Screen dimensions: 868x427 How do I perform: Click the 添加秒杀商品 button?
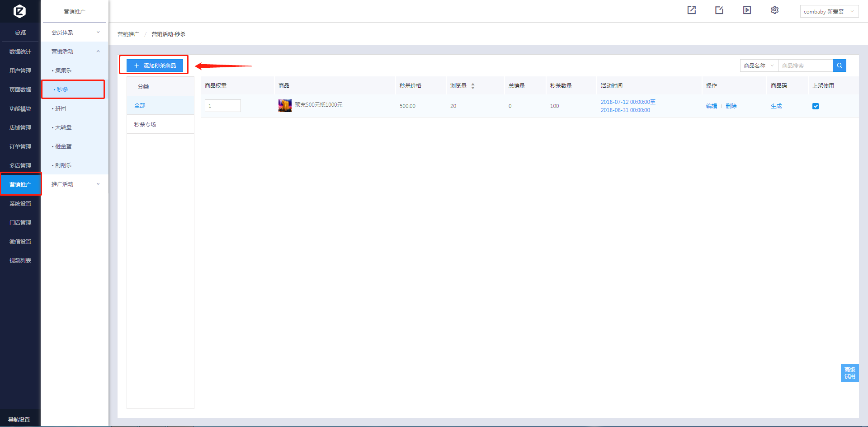[x=155, y=66]
